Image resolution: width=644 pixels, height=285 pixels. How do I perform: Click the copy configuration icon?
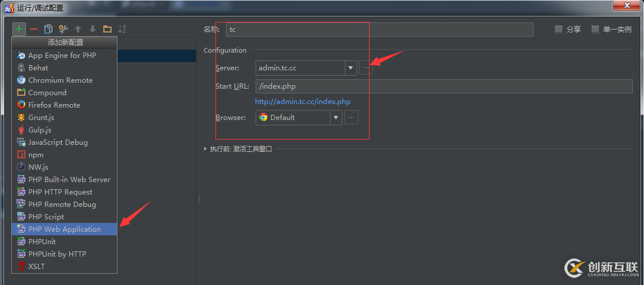click(48, 29)
